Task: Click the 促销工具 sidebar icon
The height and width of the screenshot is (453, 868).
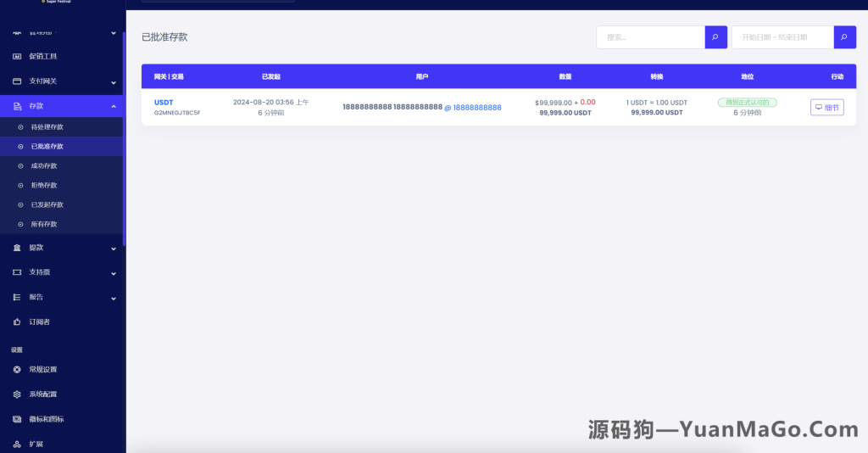Action: pyautogui.click(x=17, y=57)
